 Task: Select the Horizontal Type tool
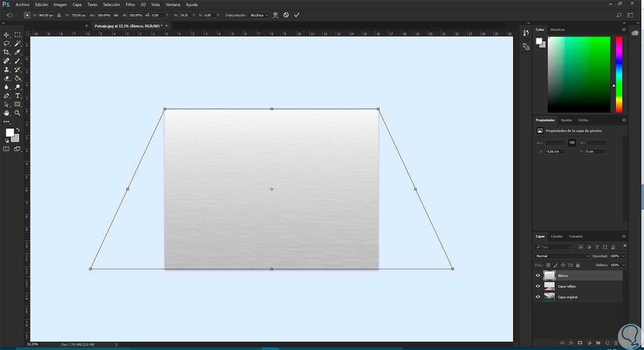[x=17, y=96]
